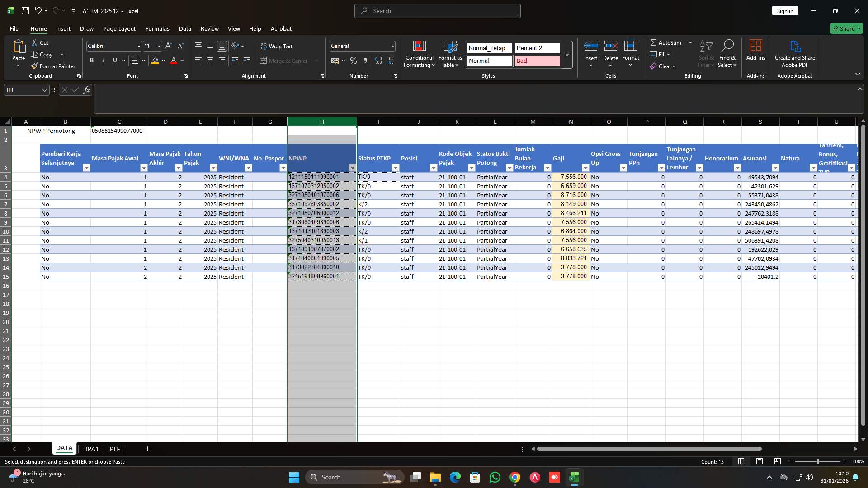The height and width of the screenshot is (488, 868).
Task: Apply Format as Table
Action: coord(449,54)
